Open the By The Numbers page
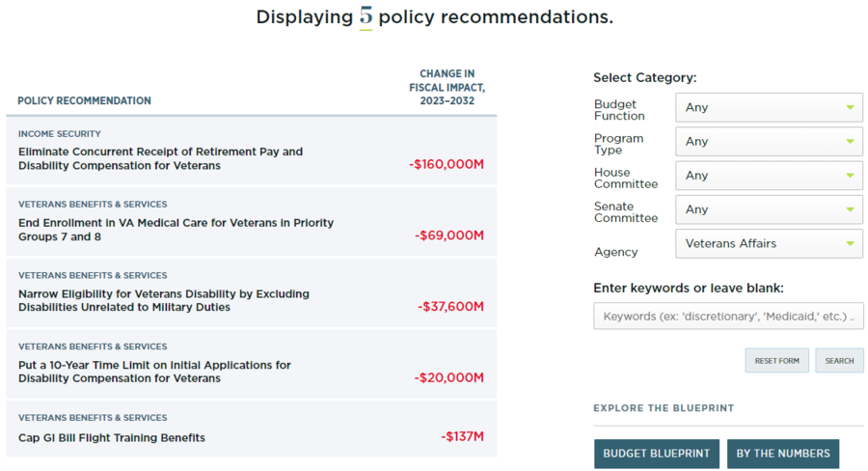Screen dimensions: 868x471 pos(783,454)
